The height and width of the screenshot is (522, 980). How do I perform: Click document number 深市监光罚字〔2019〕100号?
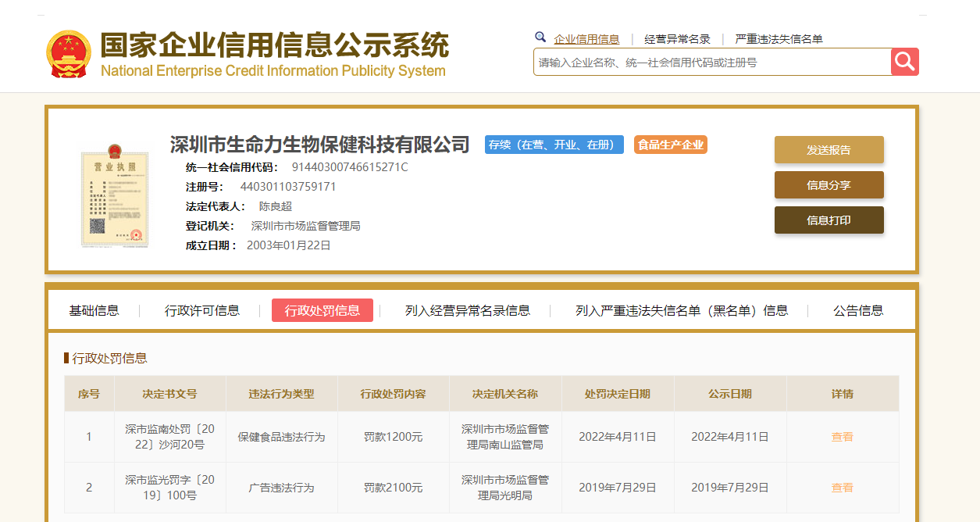coord(170,488)
